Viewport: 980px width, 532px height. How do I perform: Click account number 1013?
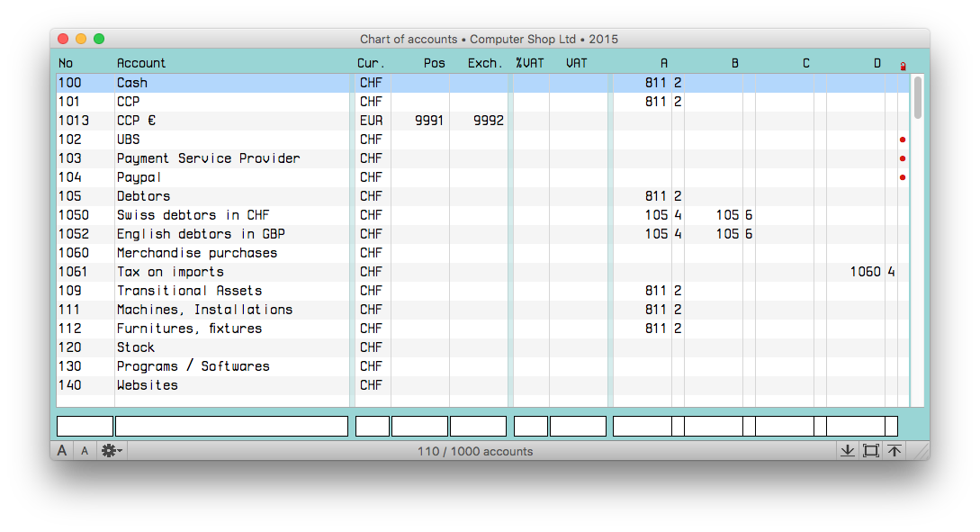click(74, 121)
